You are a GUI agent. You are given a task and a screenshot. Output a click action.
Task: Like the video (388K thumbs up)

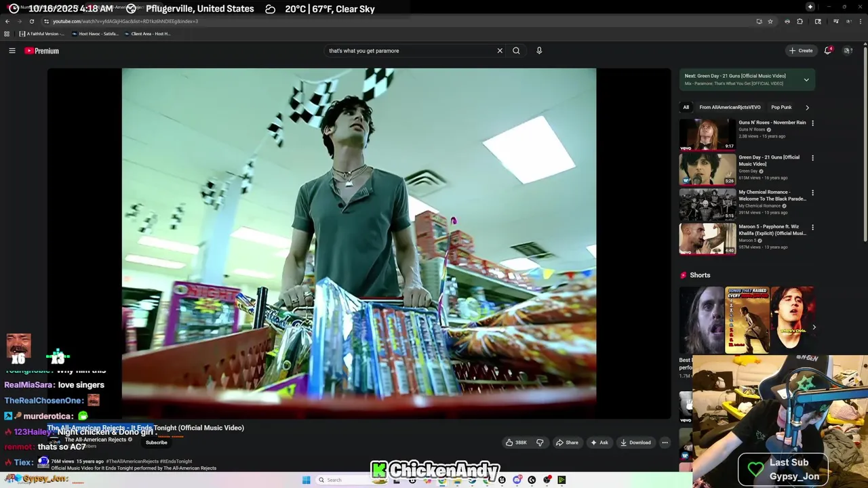[516, 443]
